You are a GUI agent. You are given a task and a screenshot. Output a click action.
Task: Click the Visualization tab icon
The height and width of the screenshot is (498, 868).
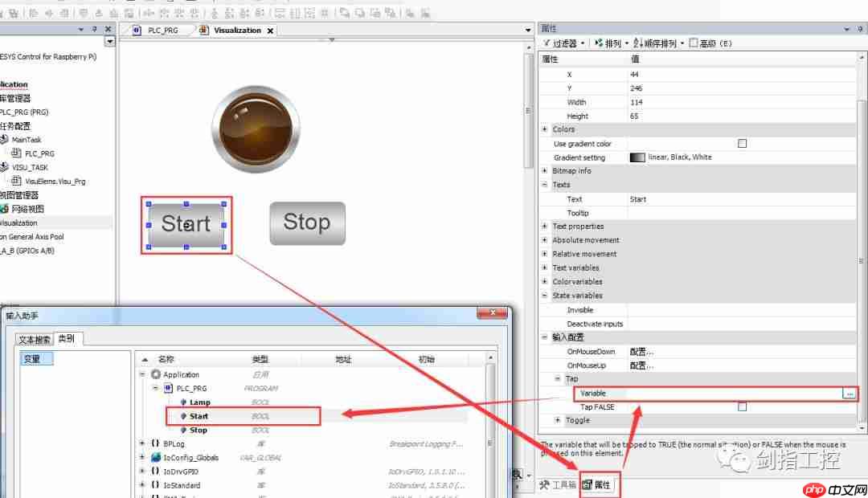coord(203,31)
